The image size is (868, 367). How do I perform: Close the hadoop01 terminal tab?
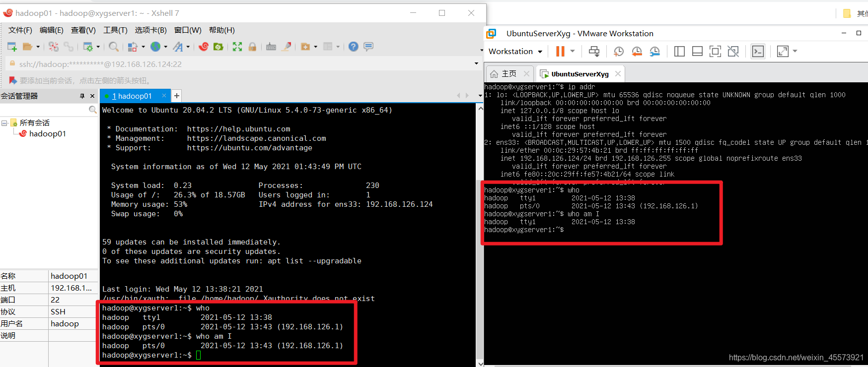[164, 96]
